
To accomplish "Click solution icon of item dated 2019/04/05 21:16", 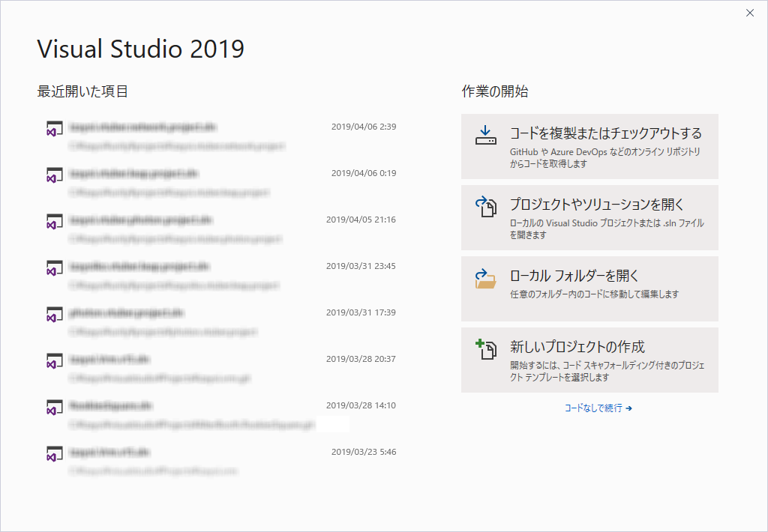I will tap(54, 222).
